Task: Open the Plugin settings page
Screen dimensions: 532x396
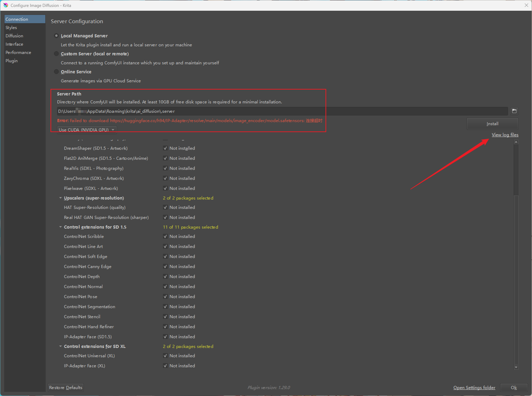Action: [x=25, y=61]
